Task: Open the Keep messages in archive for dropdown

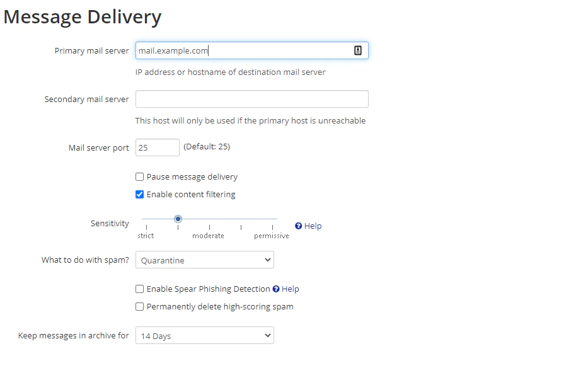Action: point(205,335)
